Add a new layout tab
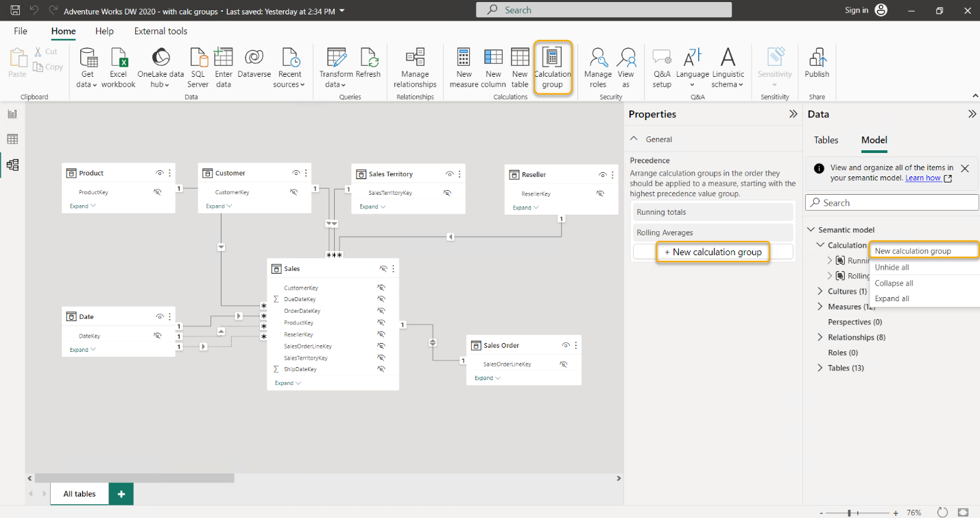980x518 pixels. (x=121, y=494)
